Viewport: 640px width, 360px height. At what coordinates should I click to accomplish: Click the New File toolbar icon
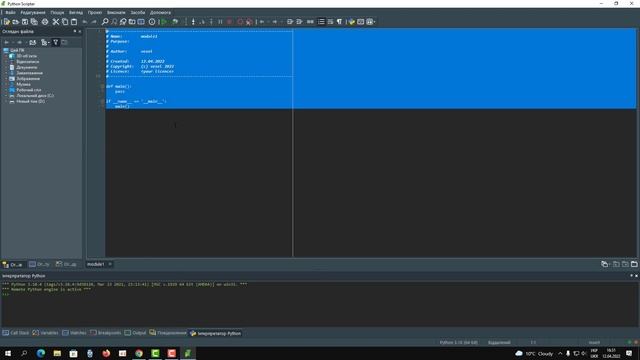pyautogui.click(x=7, y=22)
